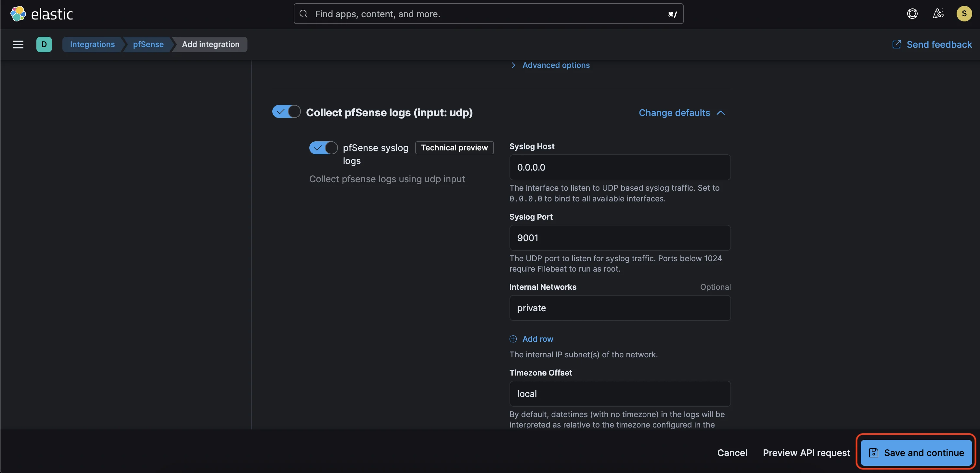Edit the Internal Networks field
Image resolution: width=980 pixels, height=473 pixels.
point(620,308)
